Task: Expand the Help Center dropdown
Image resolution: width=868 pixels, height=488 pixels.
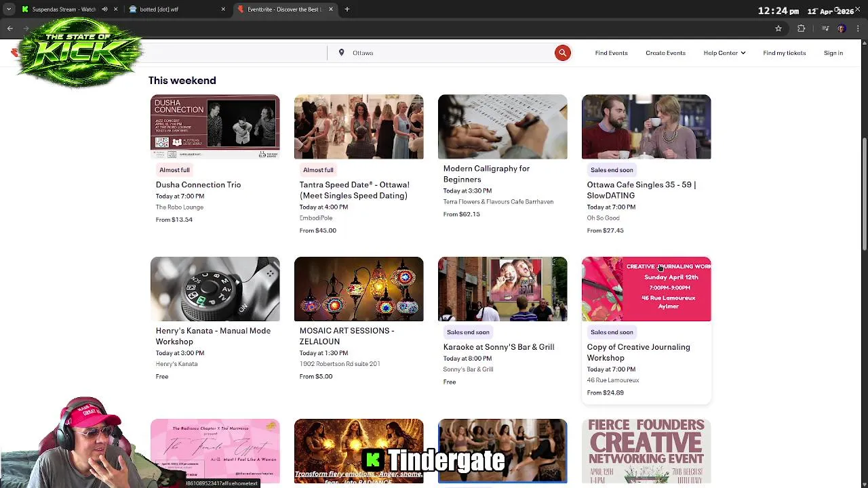Action: 724,53
